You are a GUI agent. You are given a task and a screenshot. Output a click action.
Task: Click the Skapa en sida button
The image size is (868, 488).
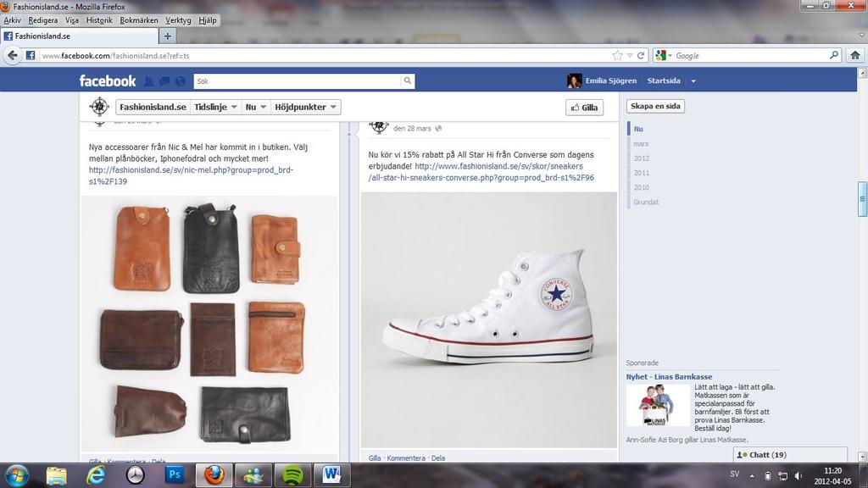655,106
